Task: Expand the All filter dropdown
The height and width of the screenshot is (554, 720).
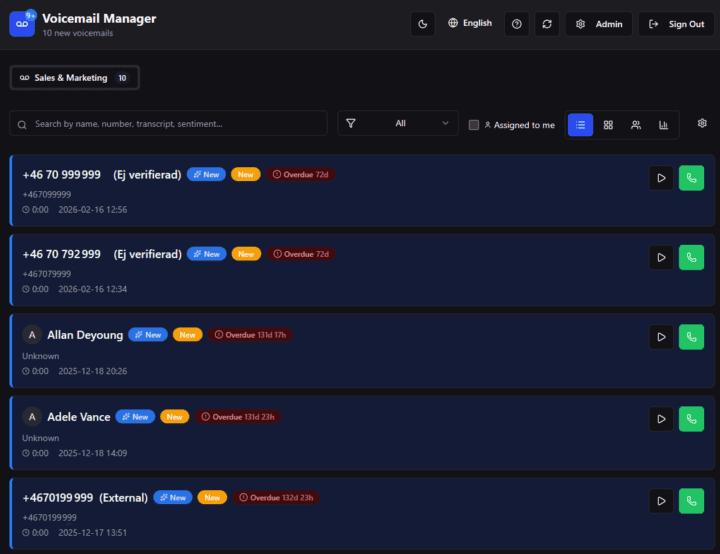Action: pyautogui.click(x=398, y=123)
